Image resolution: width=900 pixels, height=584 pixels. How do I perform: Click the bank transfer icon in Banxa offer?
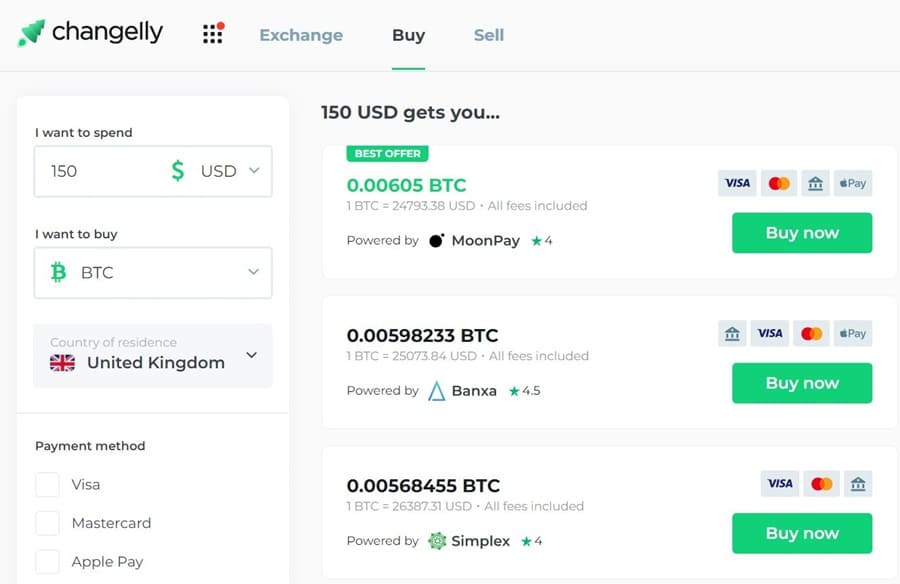pyautogui.click(x=732, y=333)
